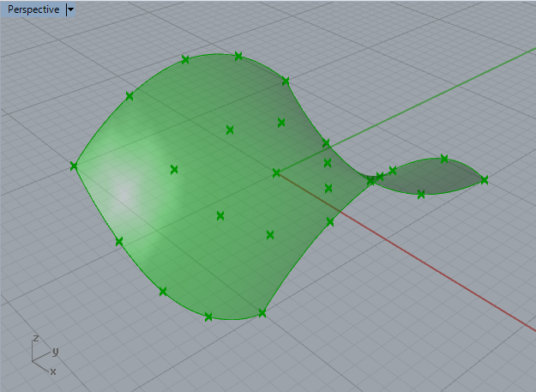Select control point on small lobe's bottom edge
536x392 pixels.
coord(421,195)
